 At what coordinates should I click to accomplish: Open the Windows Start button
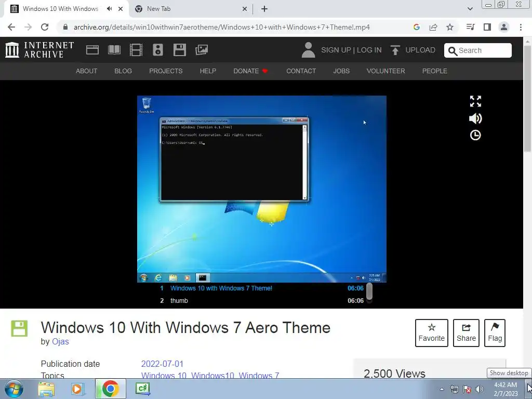14,389
